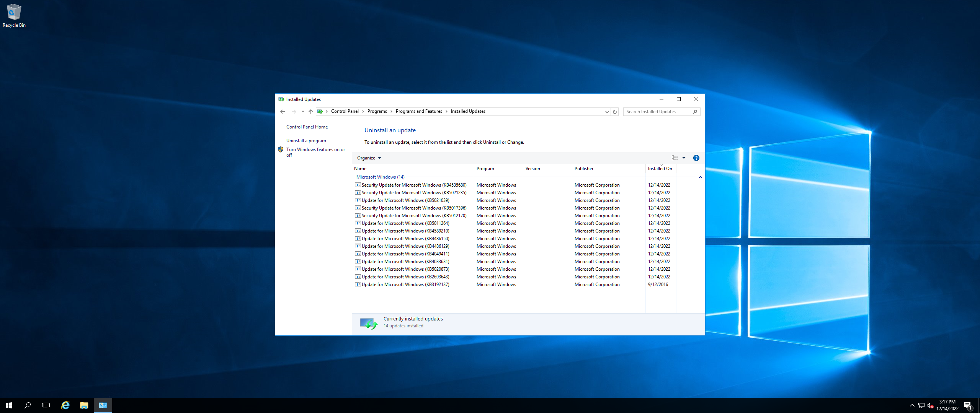Click the Forward navigation arrow

294,112
